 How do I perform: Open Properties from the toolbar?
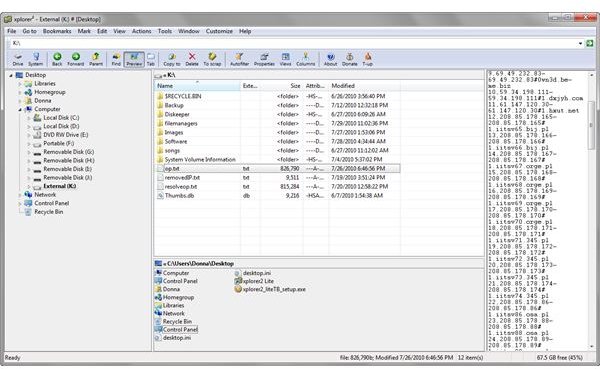(x=264, y=60)
